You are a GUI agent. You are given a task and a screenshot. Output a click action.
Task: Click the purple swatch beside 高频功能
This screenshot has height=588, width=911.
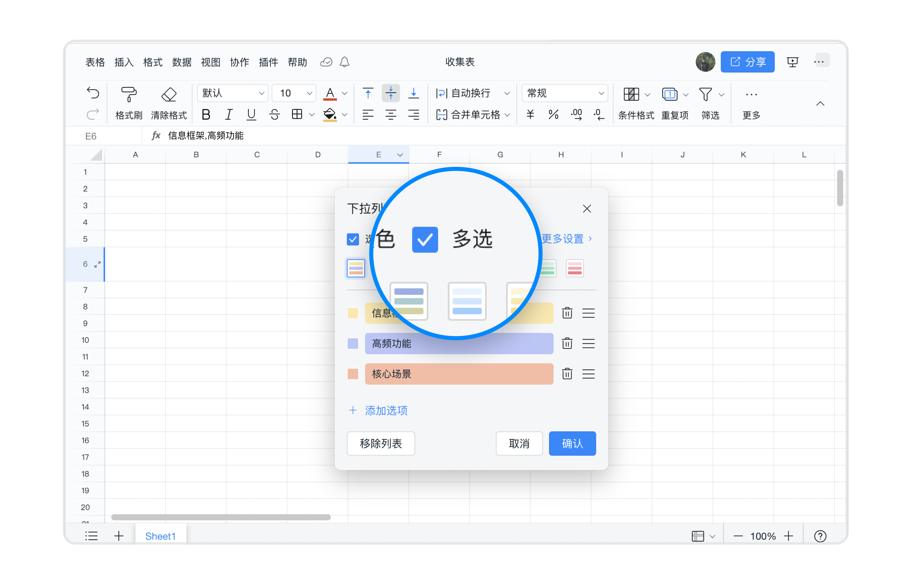[x=353, y=343]
